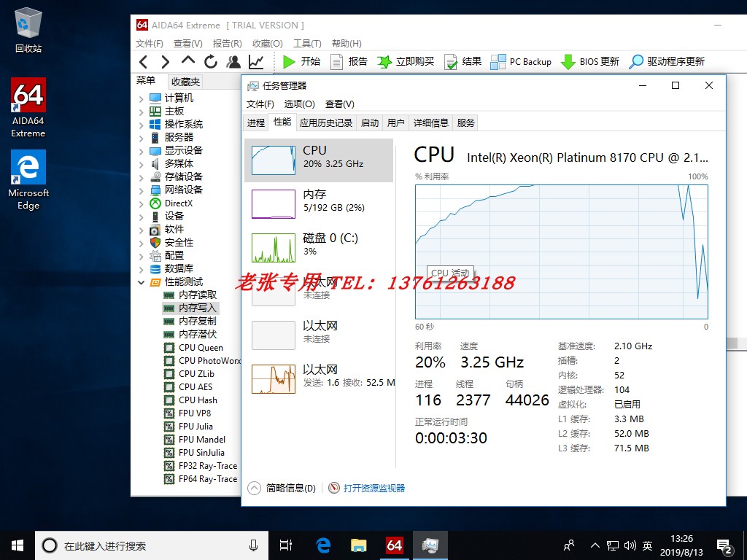The image size is (747, 560).
Task: Open 结果 results toolbar button
Action: [x=462, y=61]
